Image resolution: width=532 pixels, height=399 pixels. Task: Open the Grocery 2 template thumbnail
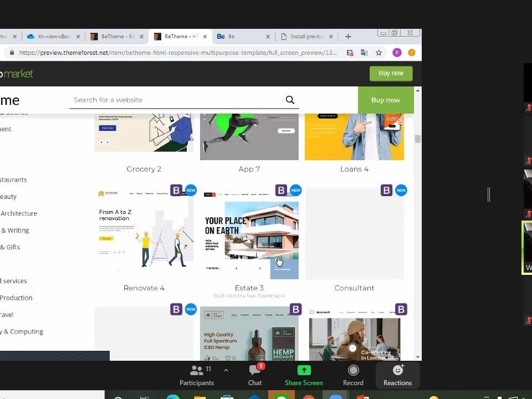point(144,132)
